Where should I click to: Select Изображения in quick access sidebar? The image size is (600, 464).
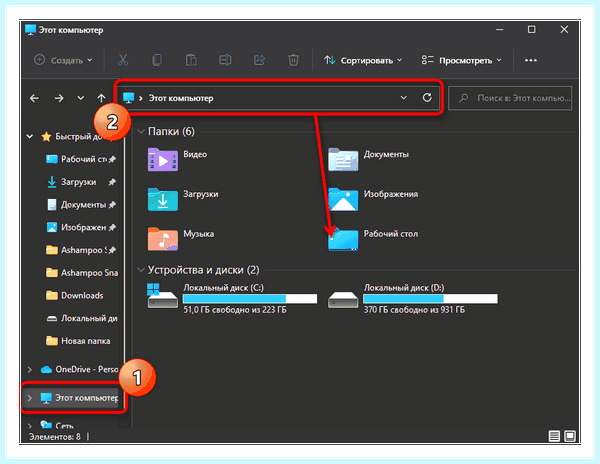pyautogui.click(x=81, y=227)
